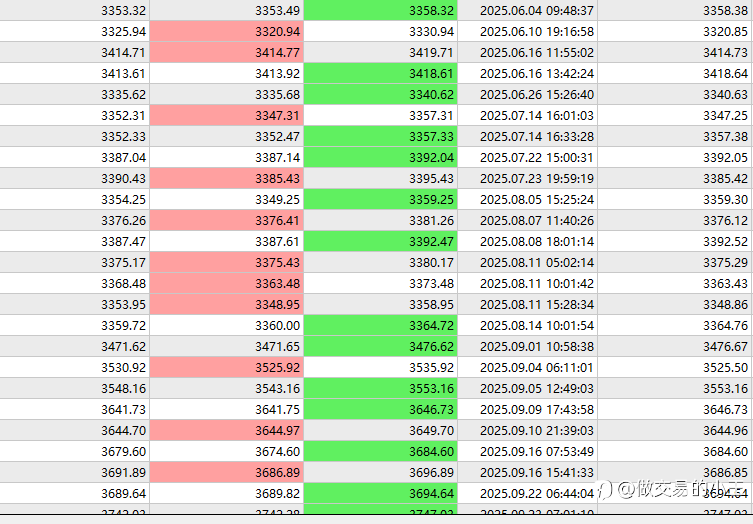Click the green cell 3364.72

pos(380,325)
